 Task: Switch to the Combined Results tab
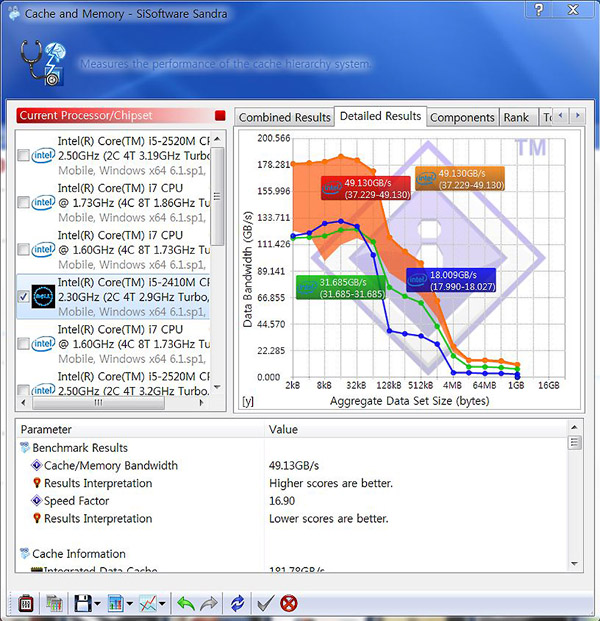(x=284, y=118)
